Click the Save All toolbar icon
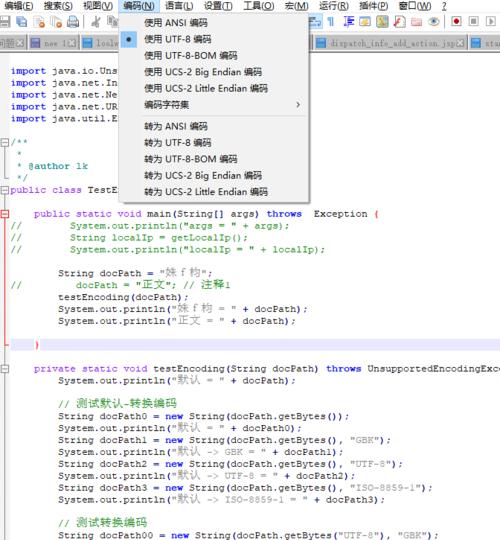The height and width of the screenshot is (540, 500). (22, 22)
